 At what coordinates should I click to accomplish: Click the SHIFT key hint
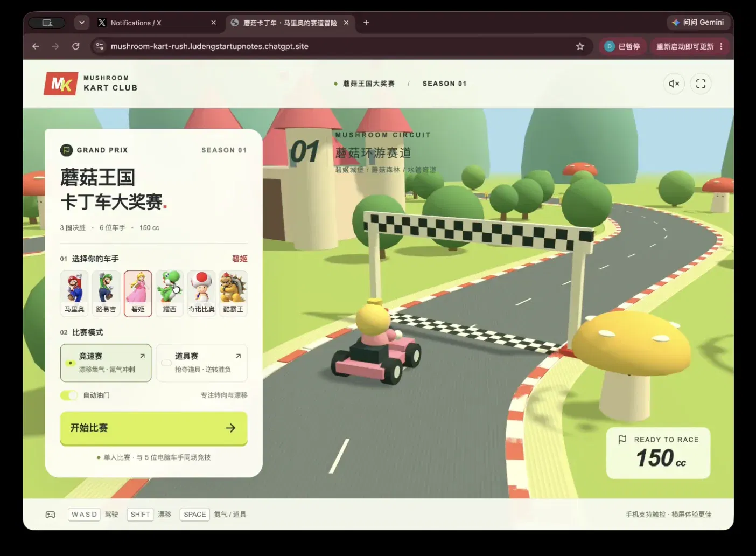140,515
